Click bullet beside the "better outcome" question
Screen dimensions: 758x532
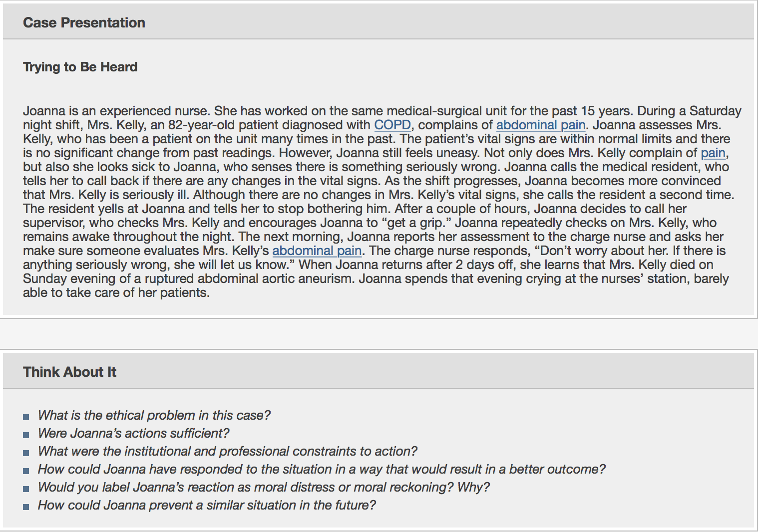pyautogui.click(x=26, y=471)
